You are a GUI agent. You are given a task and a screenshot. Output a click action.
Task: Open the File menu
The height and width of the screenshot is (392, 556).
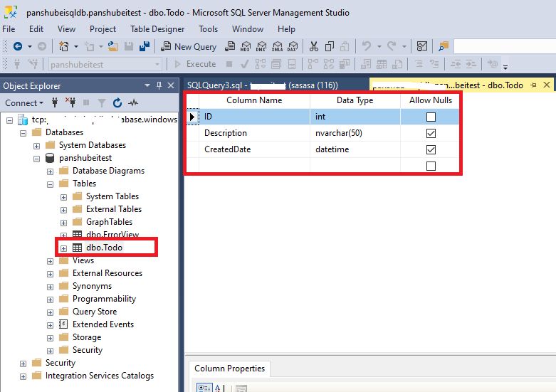[x=9, y=29]
